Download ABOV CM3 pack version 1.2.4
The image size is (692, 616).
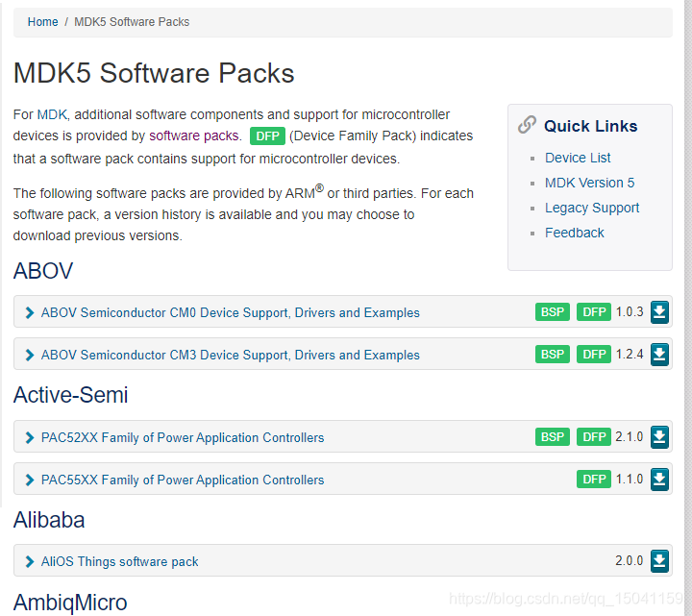click(659, 355)
